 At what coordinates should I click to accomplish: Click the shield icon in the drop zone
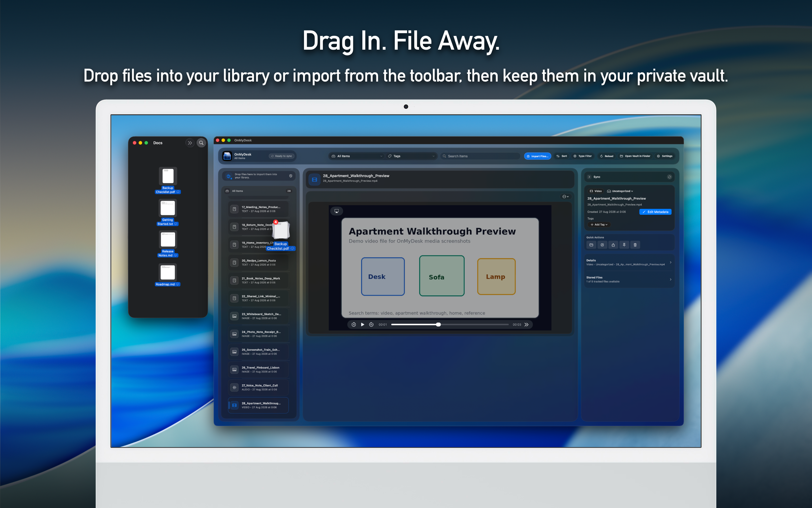[291, 176]
